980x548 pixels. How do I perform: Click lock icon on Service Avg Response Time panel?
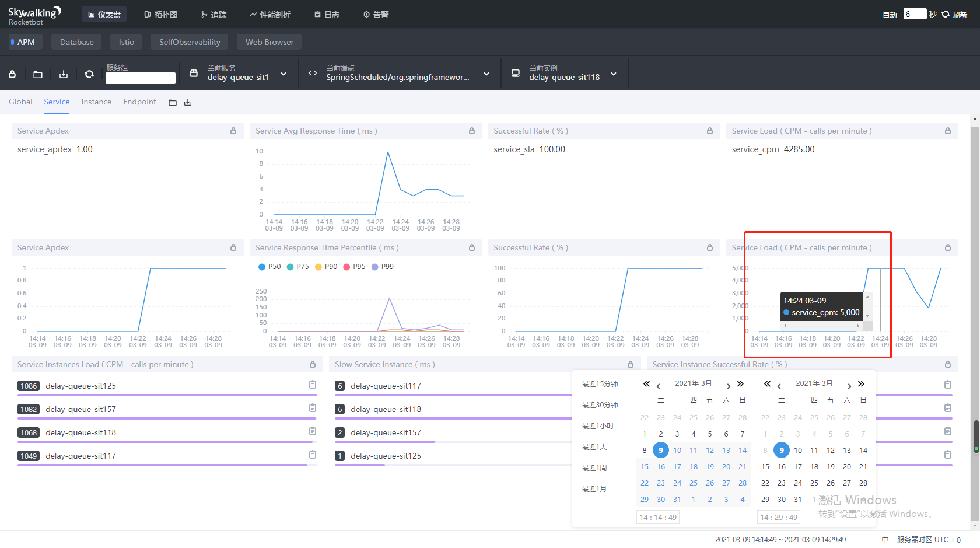tap(472, 131)
